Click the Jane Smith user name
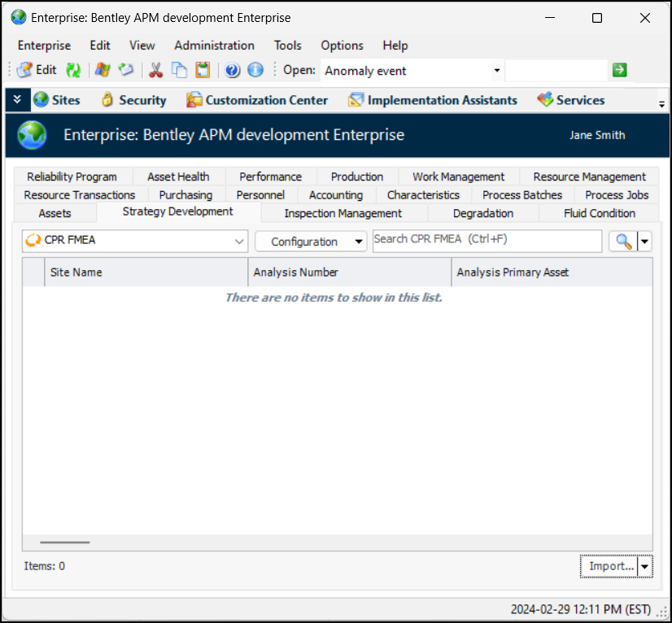672x623 pixels. point(597,135)
